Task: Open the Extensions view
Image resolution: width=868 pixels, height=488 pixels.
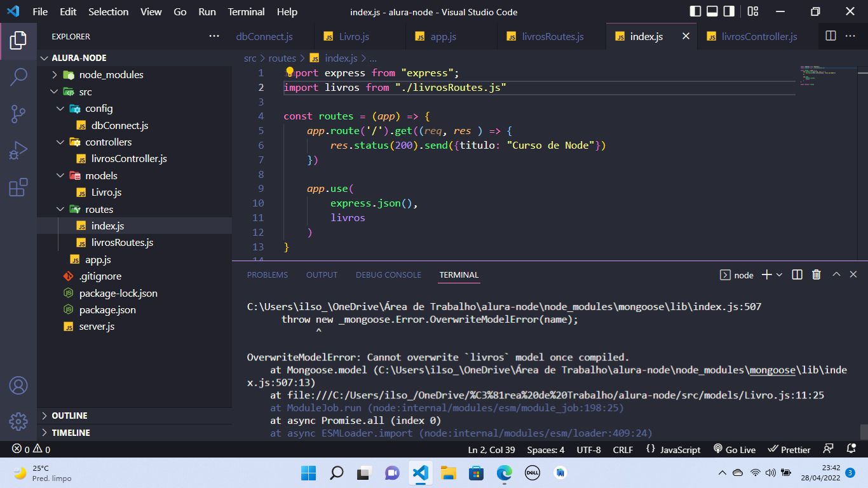Action: coord(18,187)
